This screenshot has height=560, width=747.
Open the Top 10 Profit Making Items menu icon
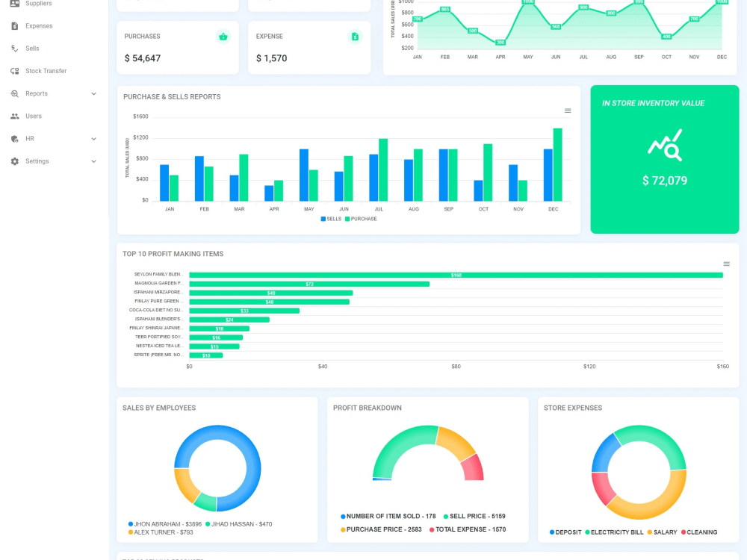point(727,264)
